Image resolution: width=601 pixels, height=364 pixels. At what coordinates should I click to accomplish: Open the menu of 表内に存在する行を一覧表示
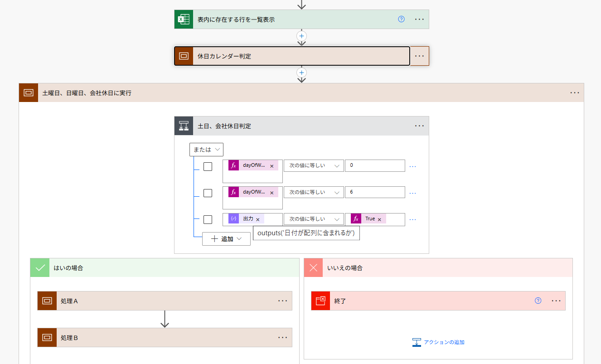point(419,19)
